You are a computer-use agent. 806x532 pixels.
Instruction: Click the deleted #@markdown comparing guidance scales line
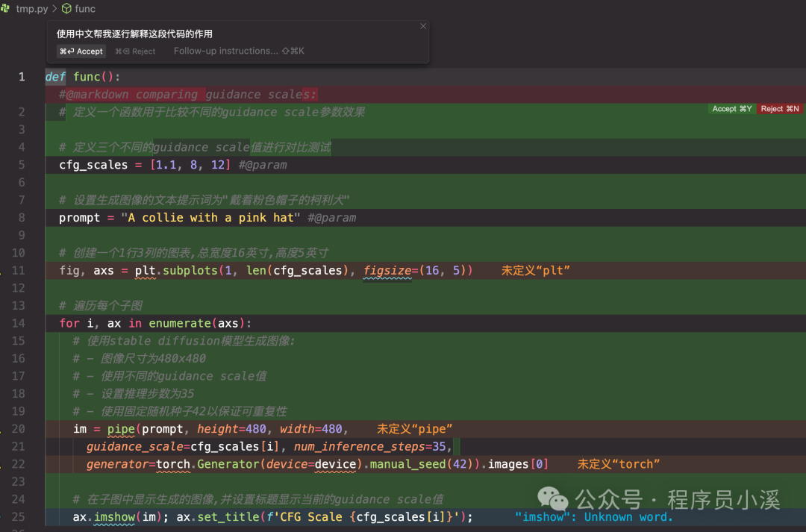pyautogui.click(x=187, y=95)
